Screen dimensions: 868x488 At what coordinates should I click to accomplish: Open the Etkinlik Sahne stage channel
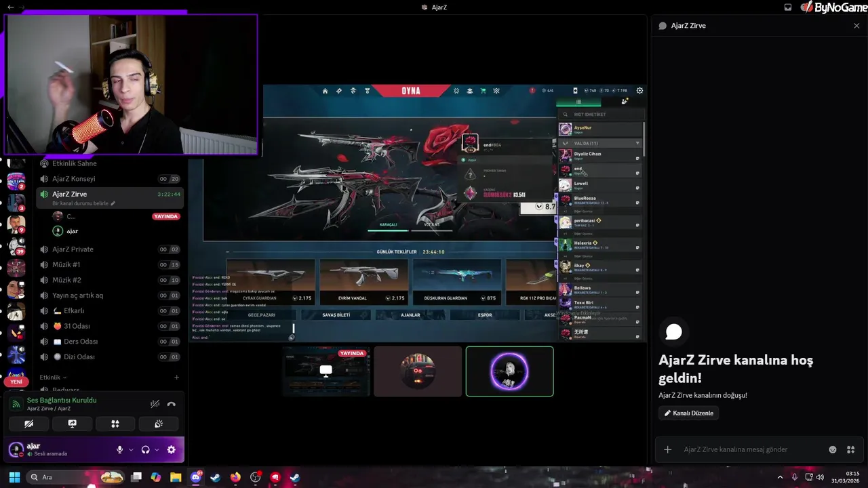[110, 163]
